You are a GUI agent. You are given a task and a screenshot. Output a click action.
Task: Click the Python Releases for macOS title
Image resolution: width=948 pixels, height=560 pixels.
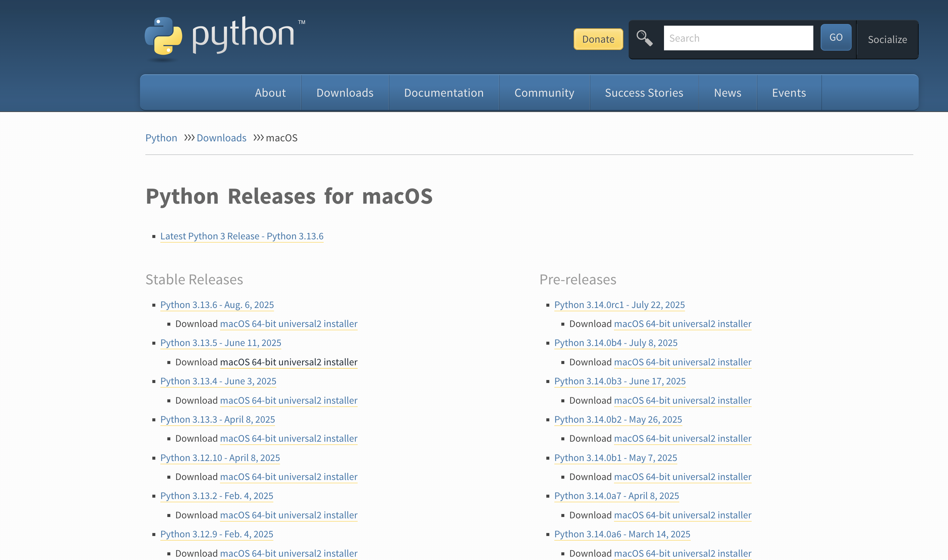click(289, 196)
